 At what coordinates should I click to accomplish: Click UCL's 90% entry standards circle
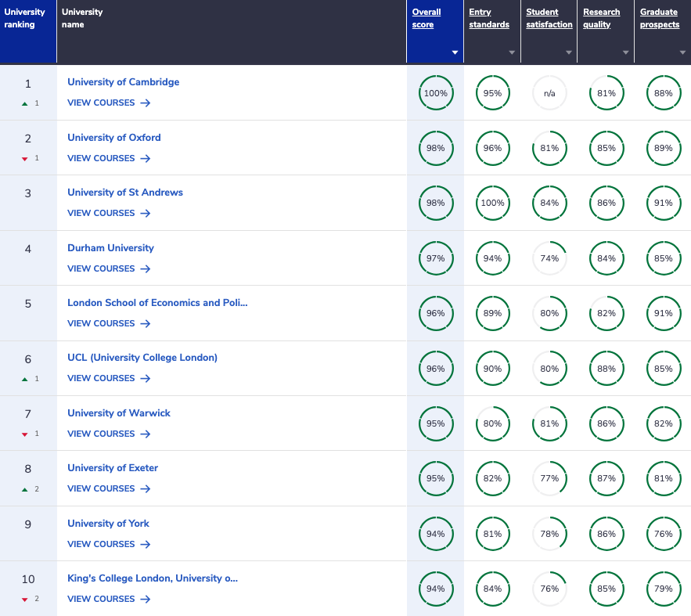[x=493, y=369]
